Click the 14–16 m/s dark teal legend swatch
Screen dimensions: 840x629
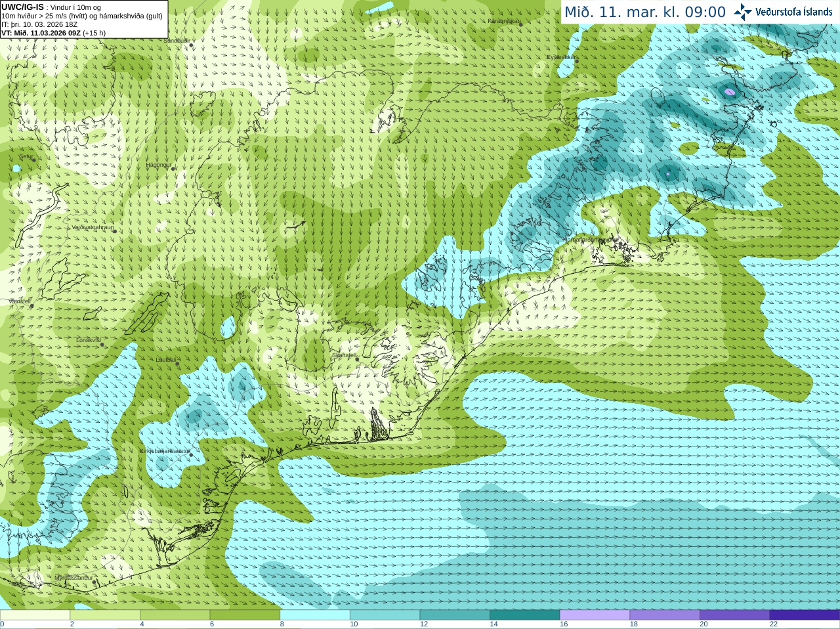[x=525, y=615]
